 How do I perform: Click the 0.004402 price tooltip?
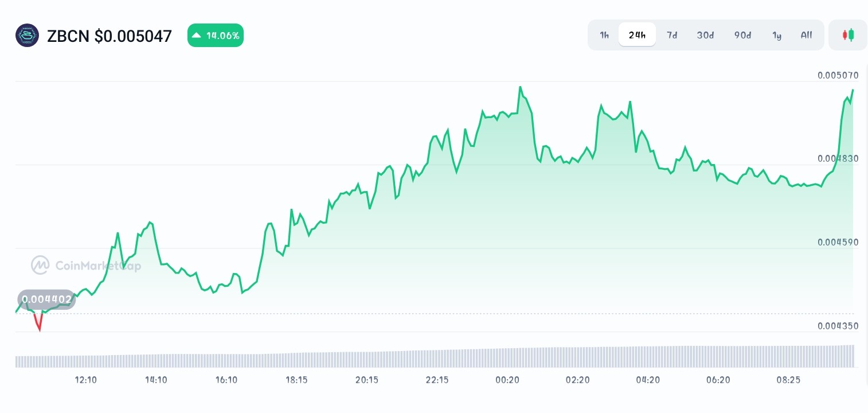click(47, 299)
